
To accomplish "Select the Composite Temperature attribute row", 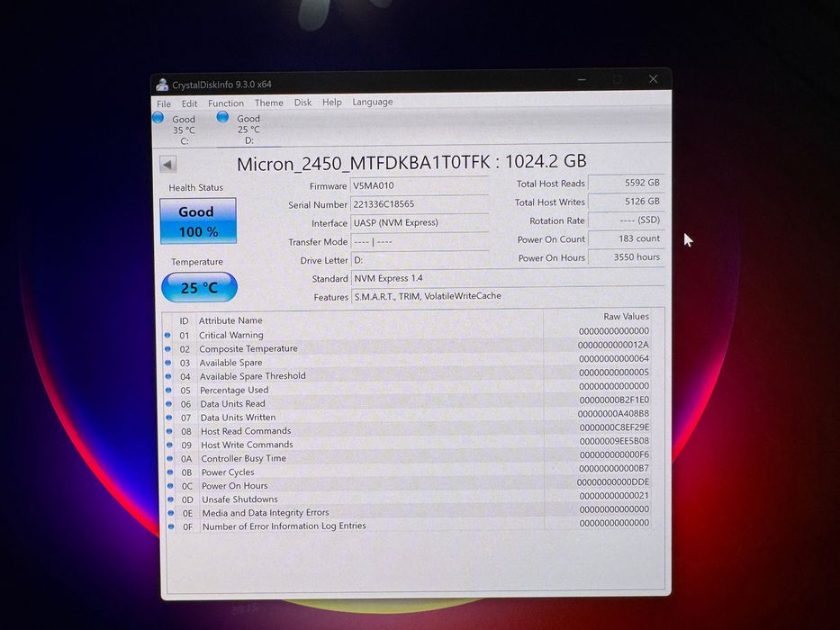I will pyautogui.click(x=407, y=347).
